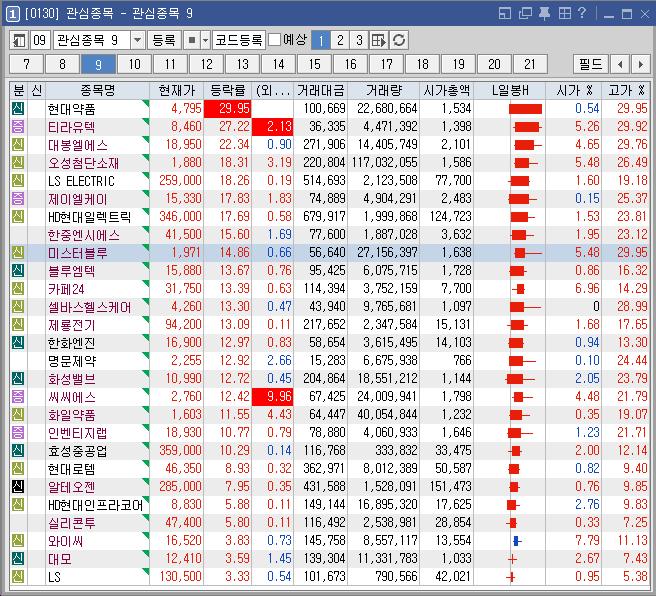The width and height of the screenshot is (656, 596).
Task: Switch to group tab 13
Action: 242,64
